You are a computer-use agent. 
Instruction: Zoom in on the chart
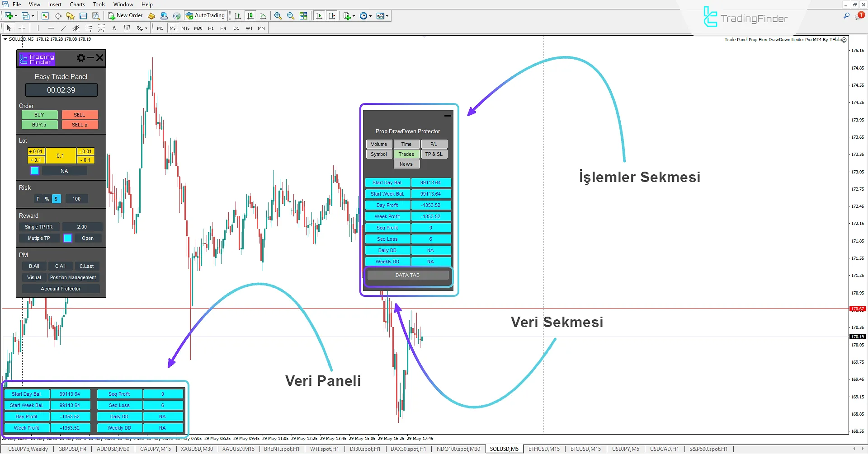(278, 15)
